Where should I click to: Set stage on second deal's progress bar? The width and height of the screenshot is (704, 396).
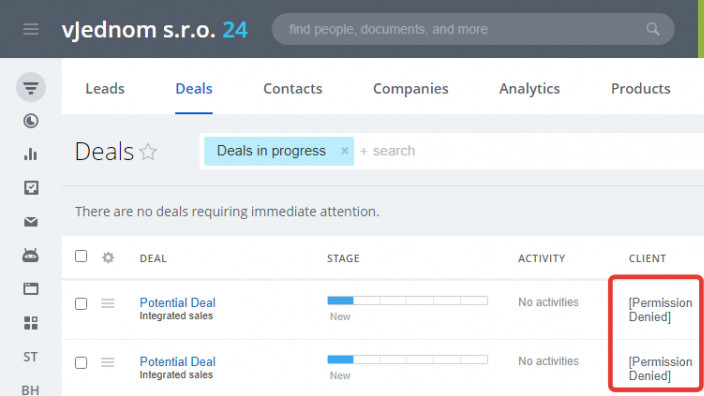408,359
